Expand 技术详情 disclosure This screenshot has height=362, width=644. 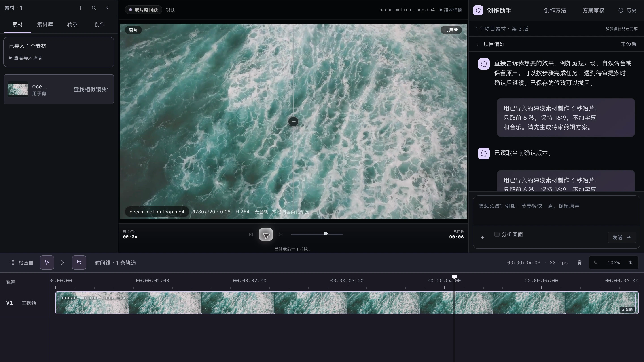[x=451, y=10]
